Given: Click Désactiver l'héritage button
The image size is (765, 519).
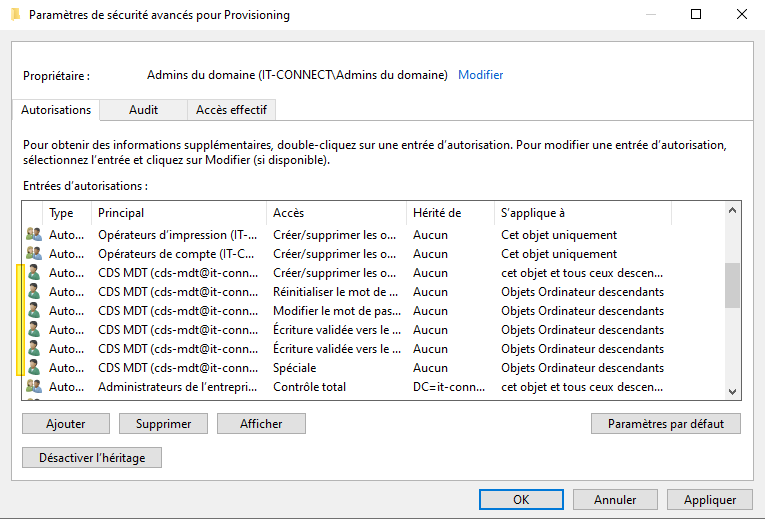Looking at the screenshot, I should [92, 458].
